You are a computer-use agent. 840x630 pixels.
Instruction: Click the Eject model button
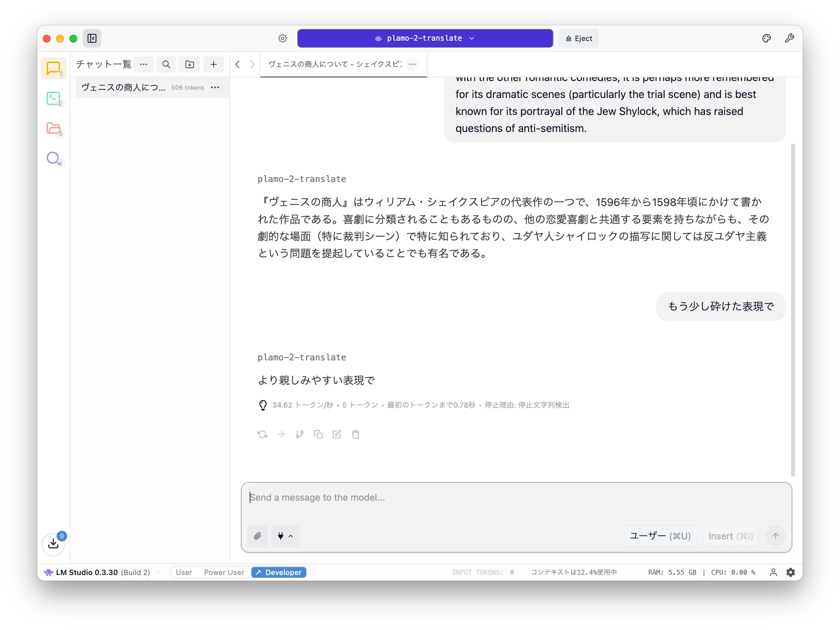point(578,38)
